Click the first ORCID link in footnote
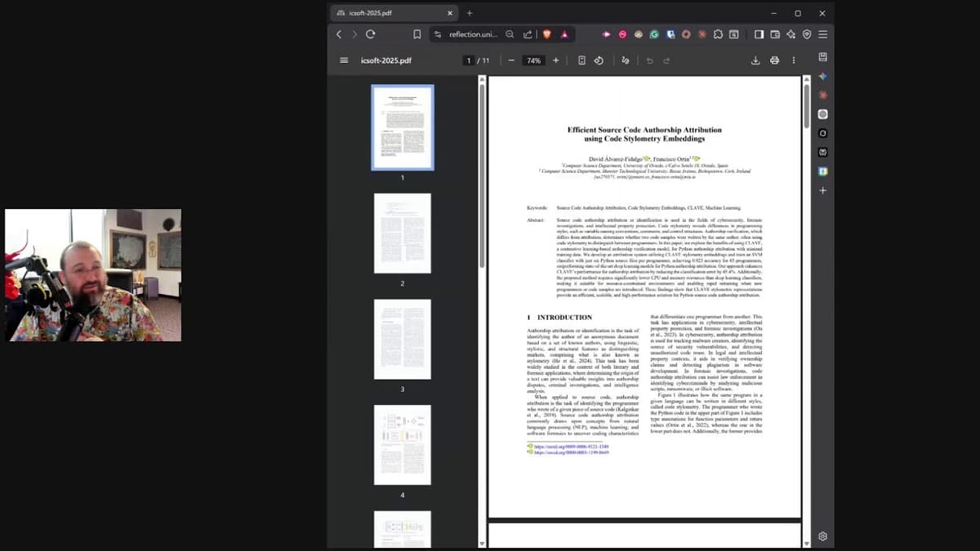This screenshot has height=551, width=980. tap(571, 447)
